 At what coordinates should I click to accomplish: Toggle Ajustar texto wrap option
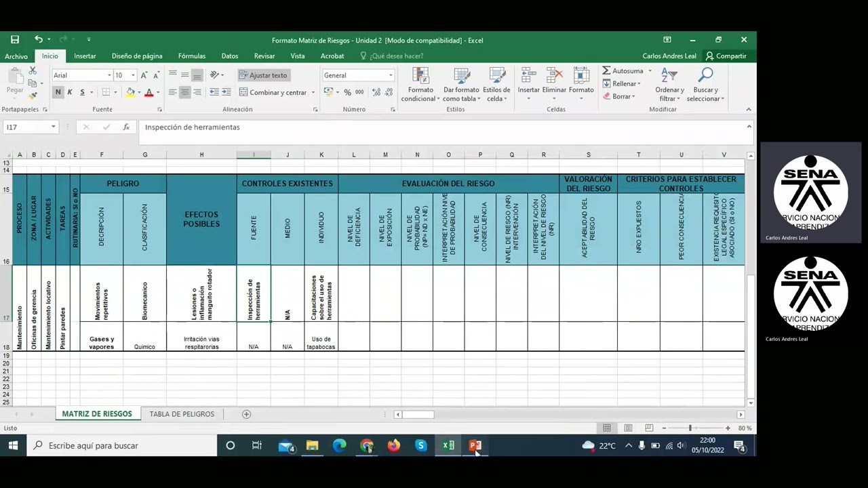pos(263,75)
